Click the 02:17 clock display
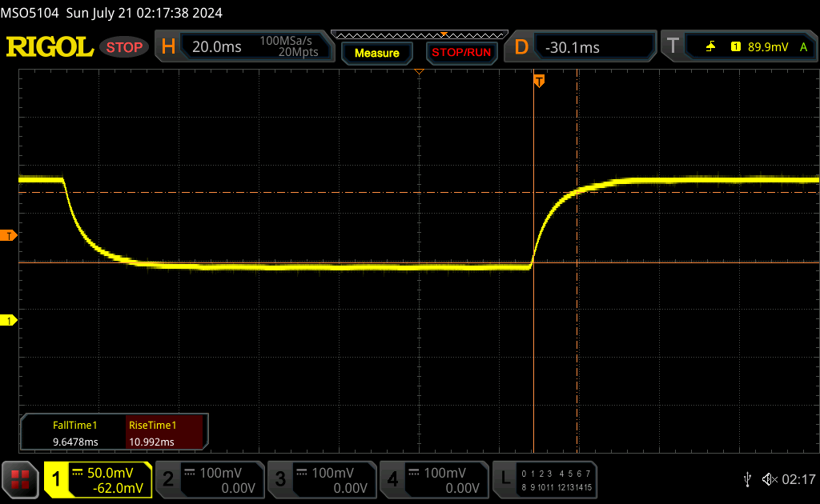Image resolution: width=820 pixels, height=504 pixels. tap(798, 479)
